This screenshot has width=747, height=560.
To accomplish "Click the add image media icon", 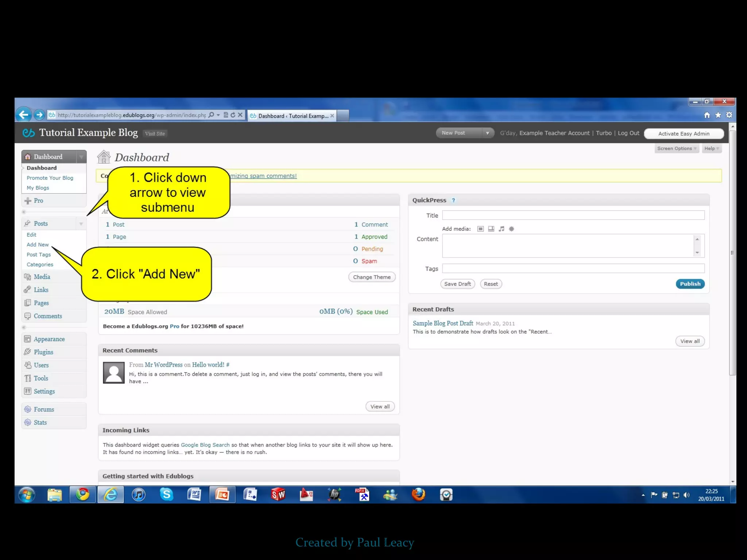I will point(480,229).
